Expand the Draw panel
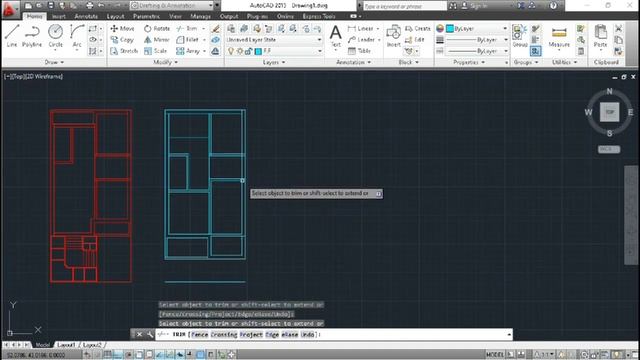 [54, 62]
